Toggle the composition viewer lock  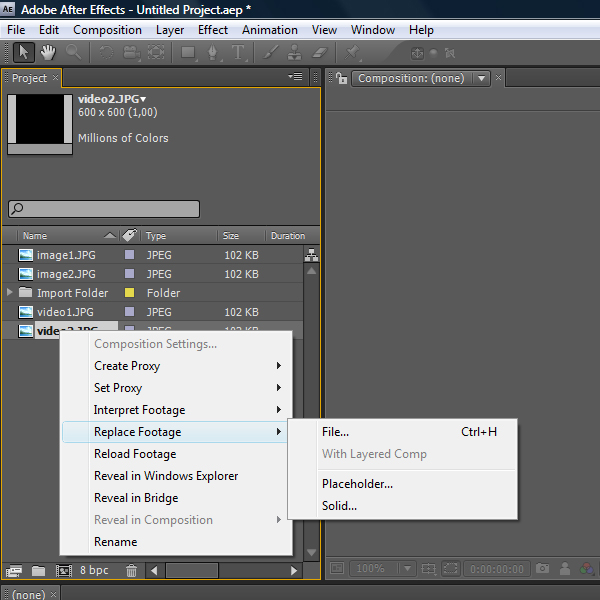pyautogui.click(x=342, y=78)
